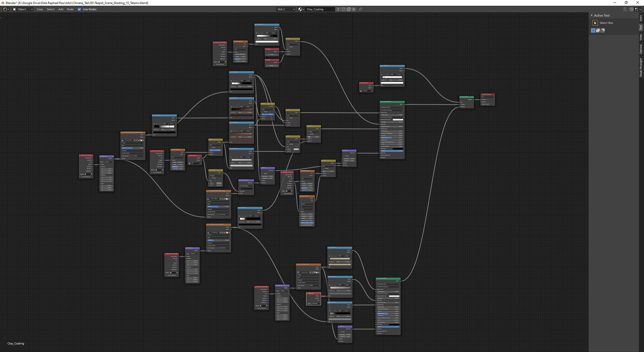Image resolution: width=644 pixels, height=352 pixels.
Task: Toggle the Use Nodes checkbox
Action: click(79, 9)
